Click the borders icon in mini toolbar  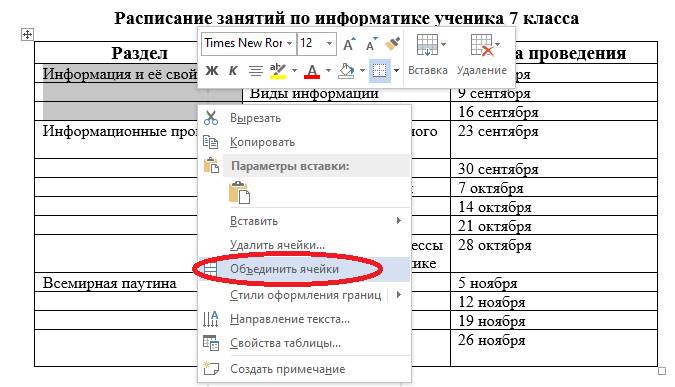point(379,71)
